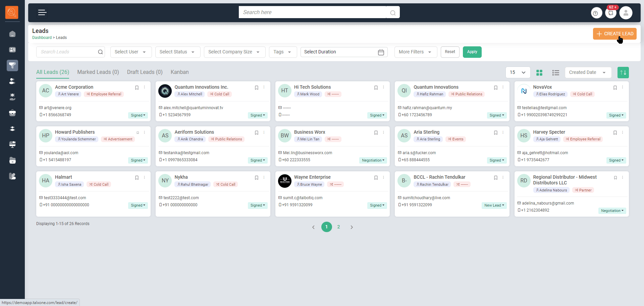Open Business Worx Negotiation status dropdown

coord(373,160)
